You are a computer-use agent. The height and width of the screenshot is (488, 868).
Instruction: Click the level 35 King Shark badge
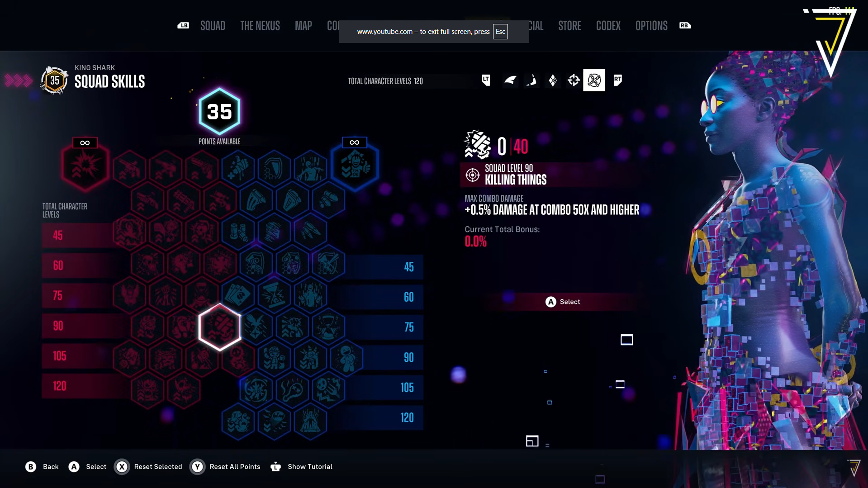click(x=54, y=81)
